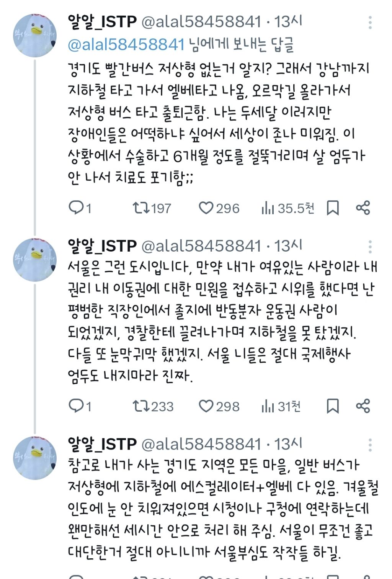Share the tweet with 298 likes
Viewport: 392px width, 579px height.
(363, 406)
